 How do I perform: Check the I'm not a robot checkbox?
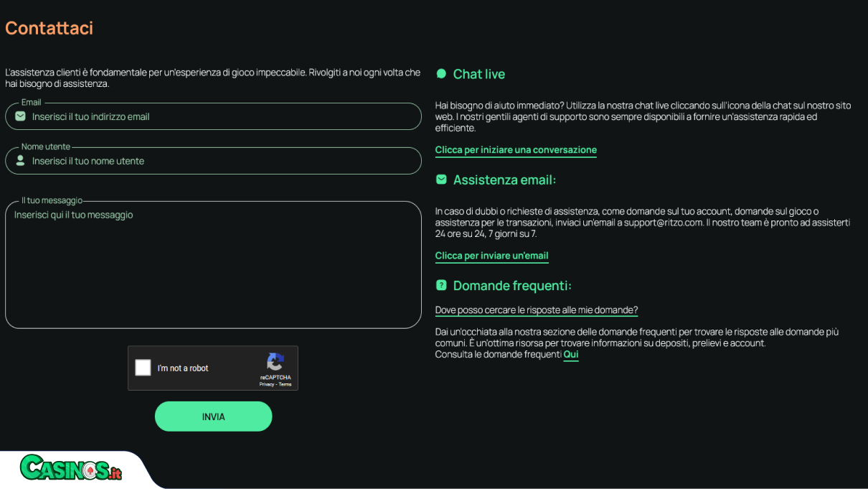[x=143, y=368]
